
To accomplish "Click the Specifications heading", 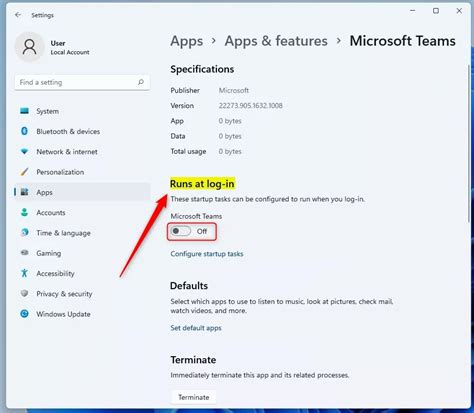I will click(202, 69).
